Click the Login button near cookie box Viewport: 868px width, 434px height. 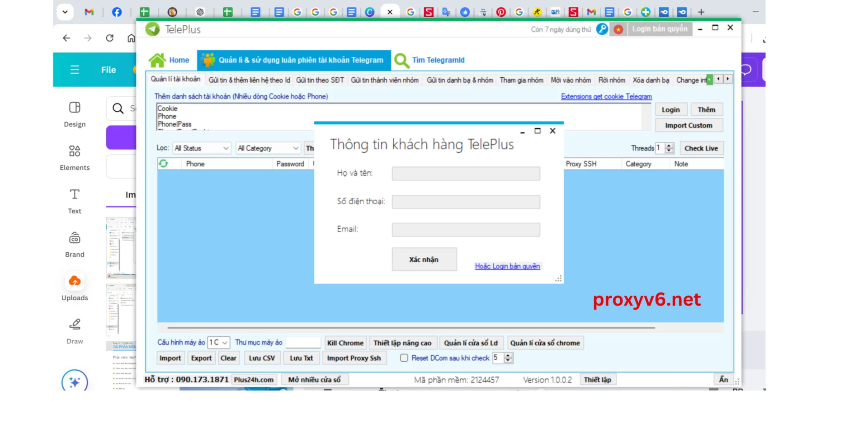tap(671, 110)
